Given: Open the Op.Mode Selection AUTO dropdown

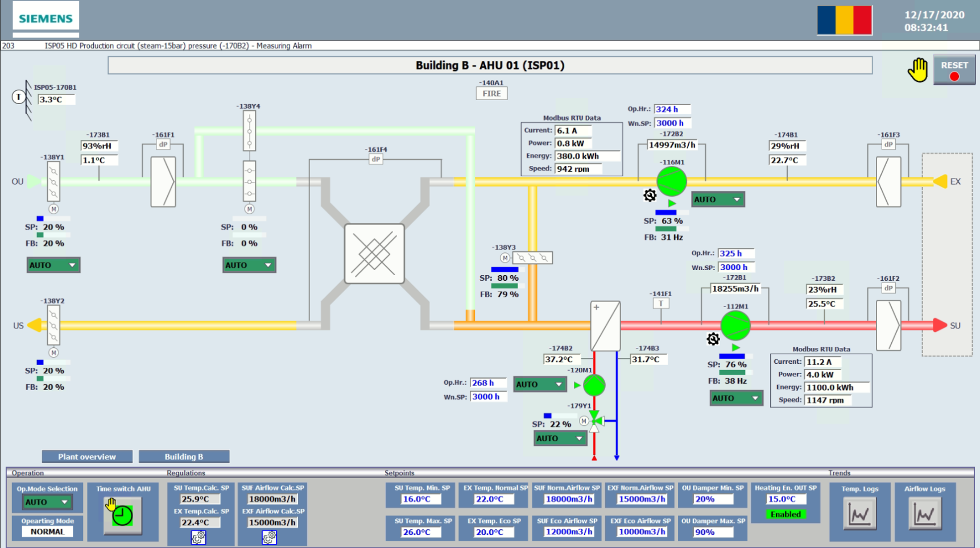Looking at the screenshot, I should coord(47,502).
